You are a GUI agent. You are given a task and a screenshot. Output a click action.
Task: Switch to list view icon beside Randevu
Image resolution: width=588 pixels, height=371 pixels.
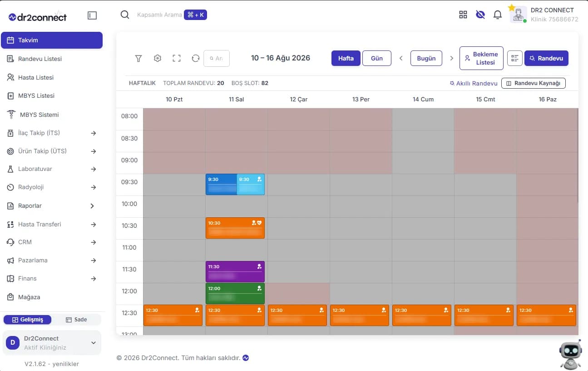pyautogui.click(x=515, y=58)
